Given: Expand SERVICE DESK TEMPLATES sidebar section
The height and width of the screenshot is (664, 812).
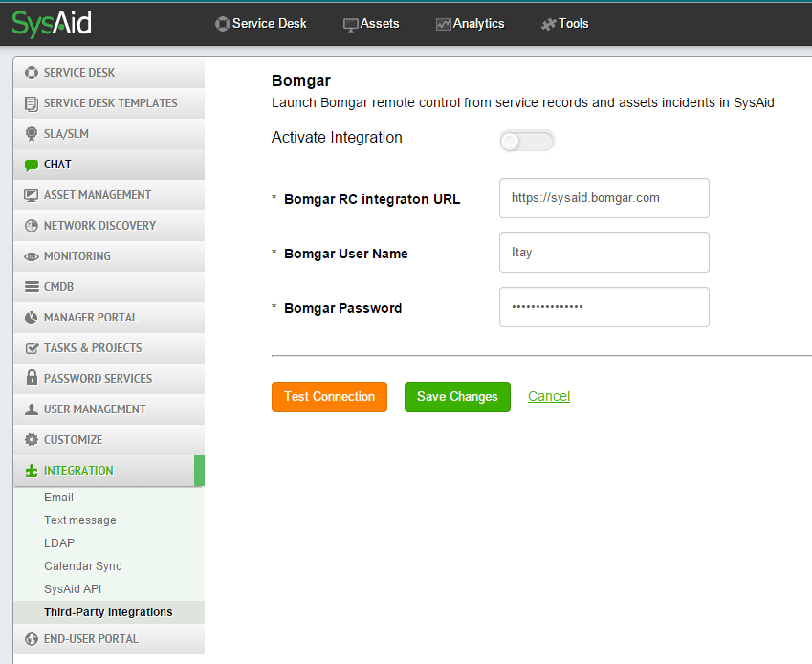Looking at the screenshot, I should [x=109, y=103].
